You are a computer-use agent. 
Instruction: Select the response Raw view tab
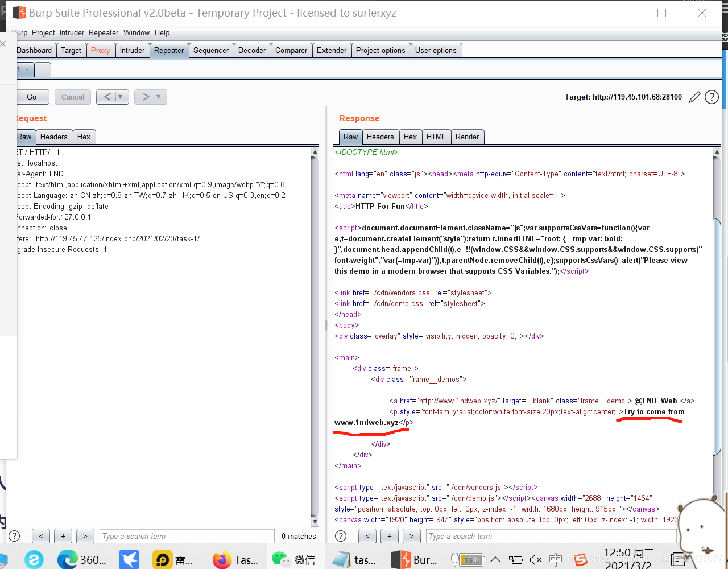[351, 137]
